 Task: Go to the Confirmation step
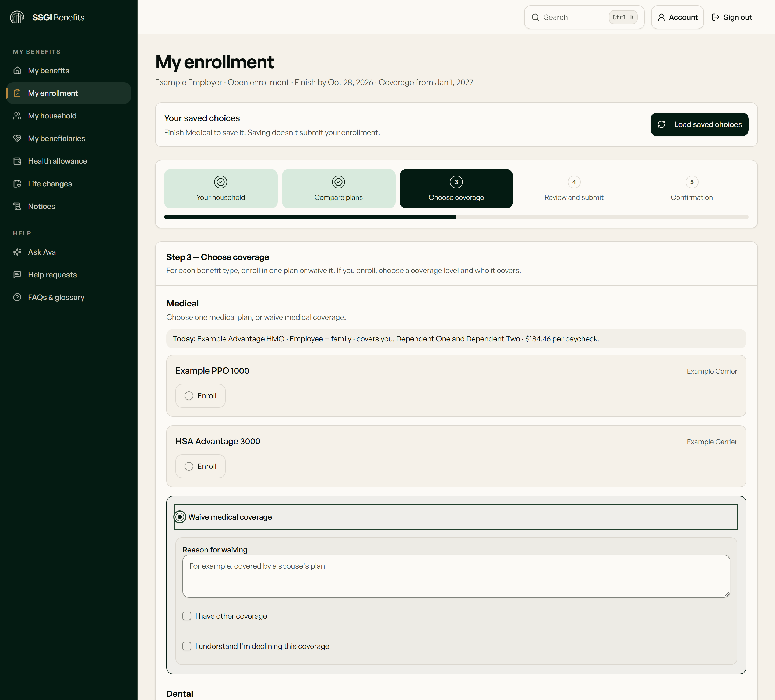(692, 189)
